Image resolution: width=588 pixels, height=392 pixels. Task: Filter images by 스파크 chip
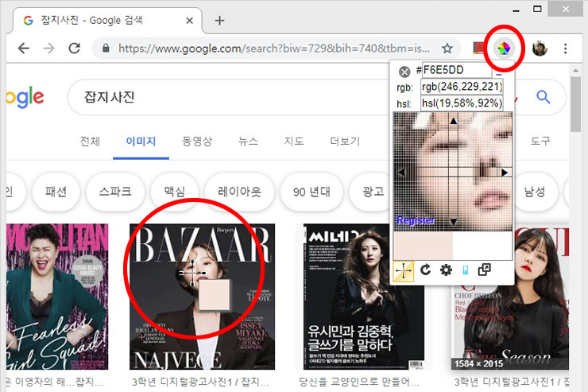point(115,192)
